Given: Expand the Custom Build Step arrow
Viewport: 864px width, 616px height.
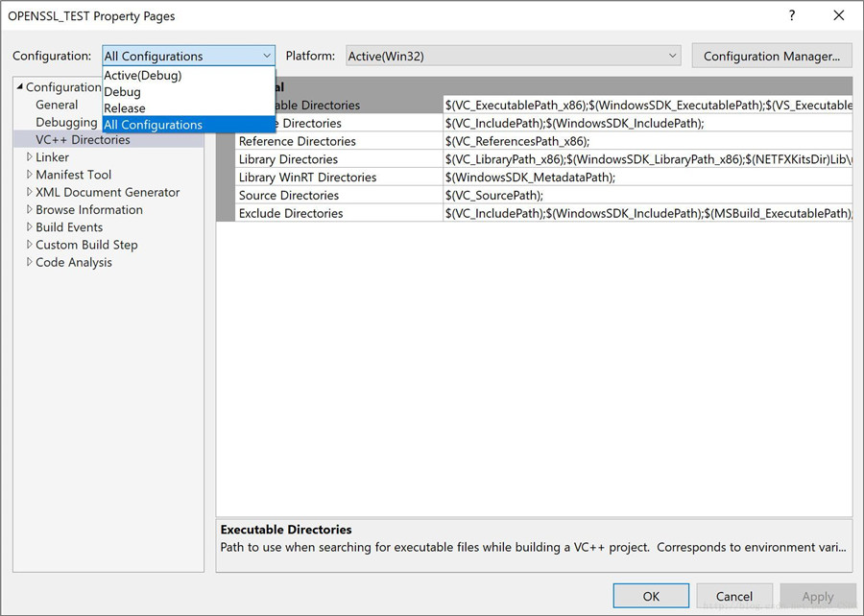Looking at the screenshot, I should [x=29, y=245].
